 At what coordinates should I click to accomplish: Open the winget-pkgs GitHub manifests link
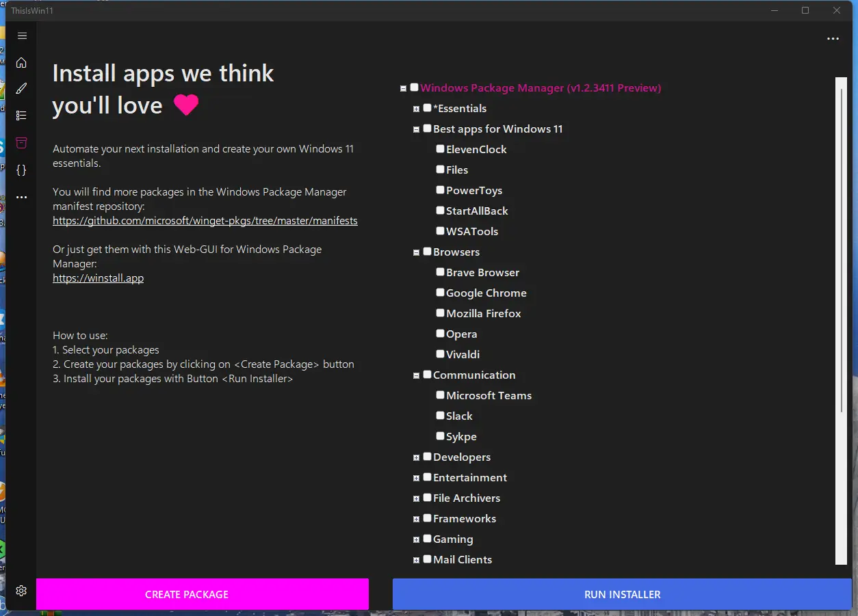click(x=205, y=221)
